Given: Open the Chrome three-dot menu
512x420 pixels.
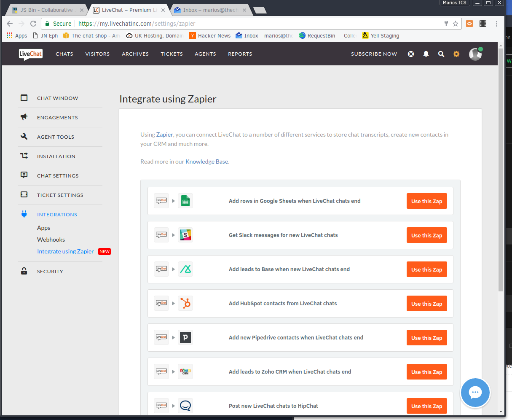Looking at the screenshot, I should point(497,24).
